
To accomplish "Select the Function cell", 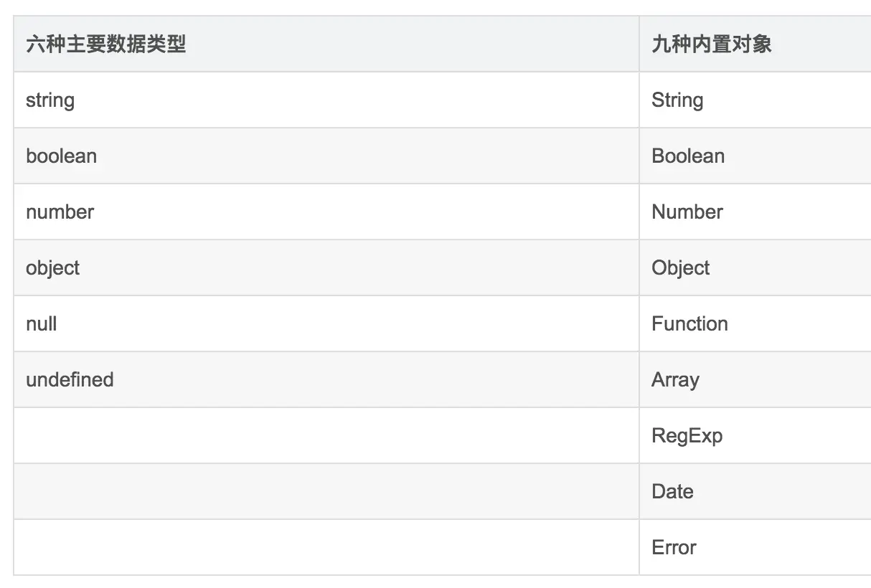I will (755, 323).
